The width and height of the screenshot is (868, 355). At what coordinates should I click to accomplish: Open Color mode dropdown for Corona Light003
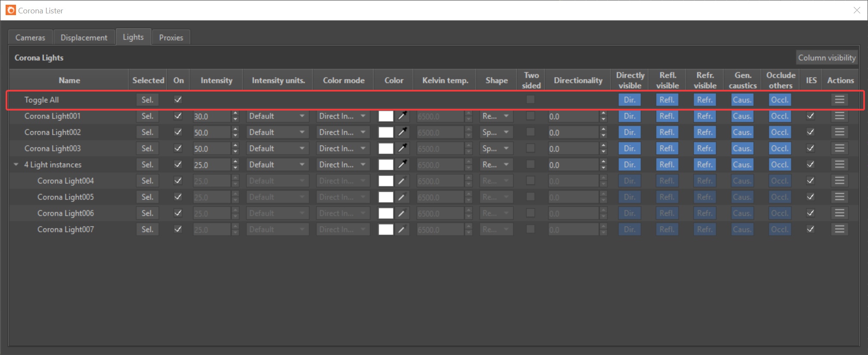343,149
